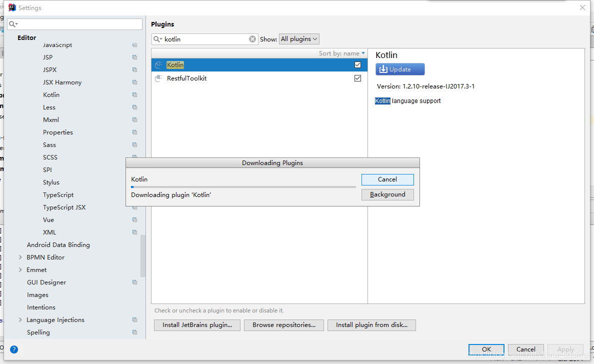This screenshot has width=594, height=364.
Task: Click Install JetBrains plugin button
Action: click(197, 325)
